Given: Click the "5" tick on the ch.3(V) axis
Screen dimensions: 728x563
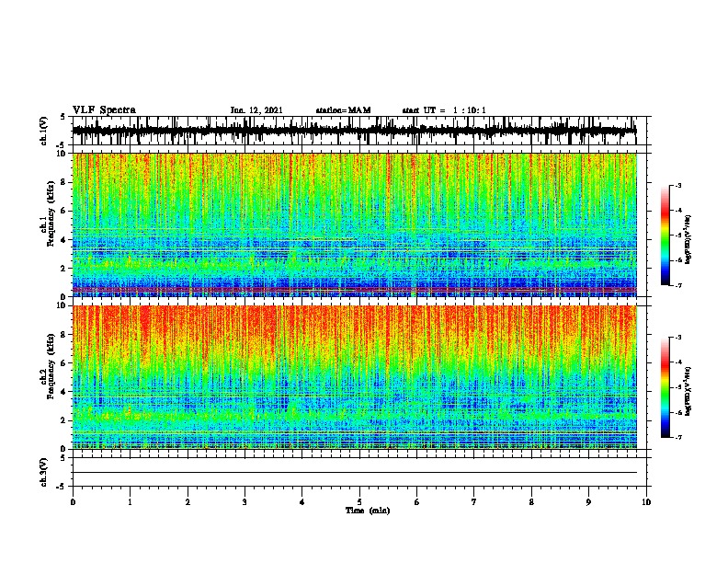Looking at the screenshot, I should coord(63,458).
